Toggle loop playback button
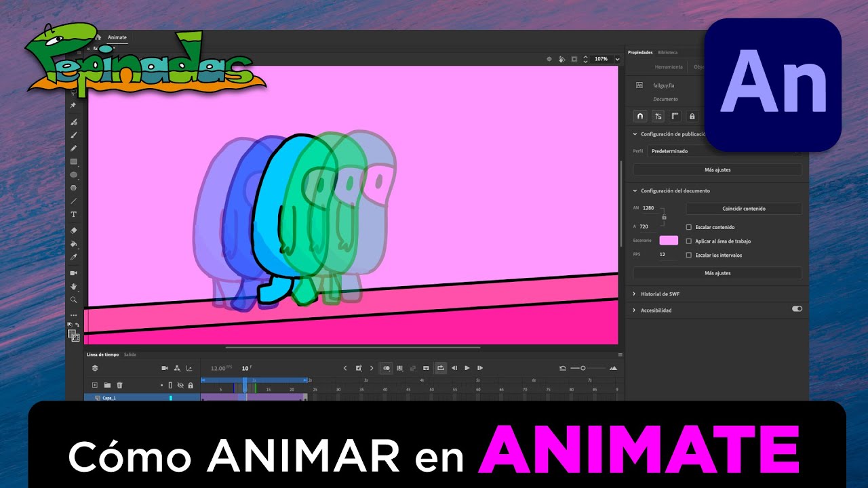This screenshot has width=868, height=488. (x=440, y=368)
